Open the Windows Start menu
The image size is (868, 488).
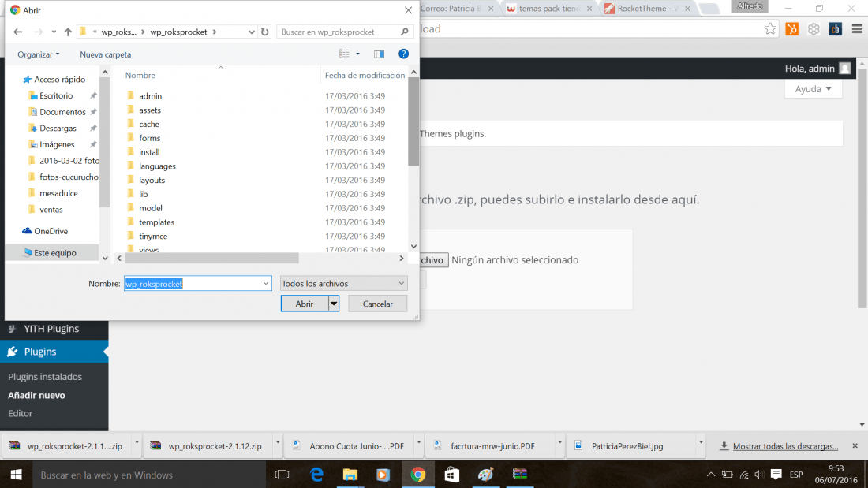16,475
